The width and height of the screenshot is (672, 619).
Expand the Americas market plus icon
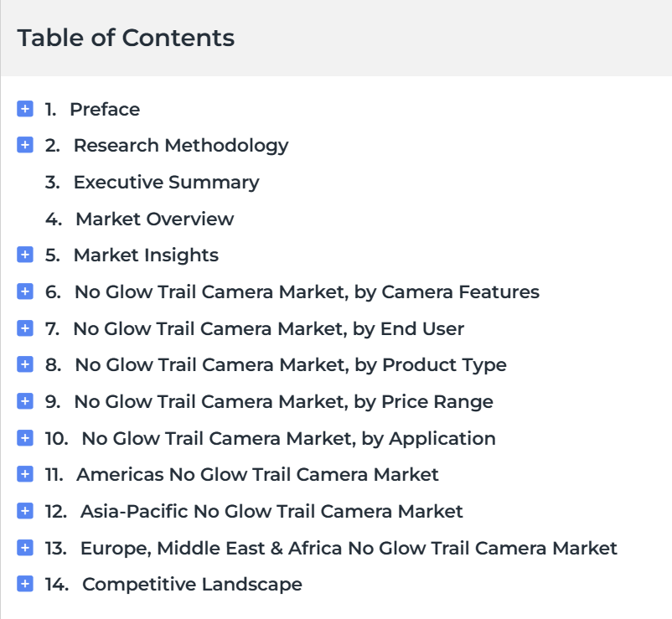click(x=25, y=474)
